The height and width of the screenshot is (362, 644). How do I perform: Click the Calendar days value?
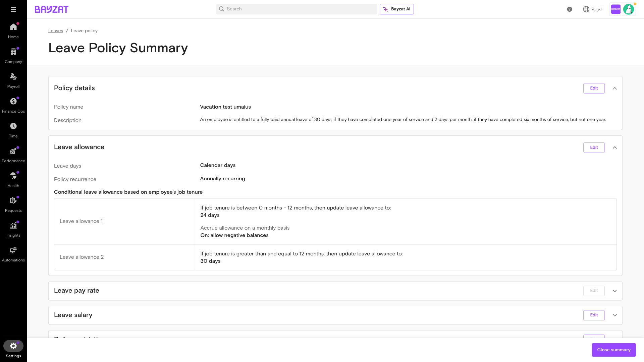click(x=218, y=165)
